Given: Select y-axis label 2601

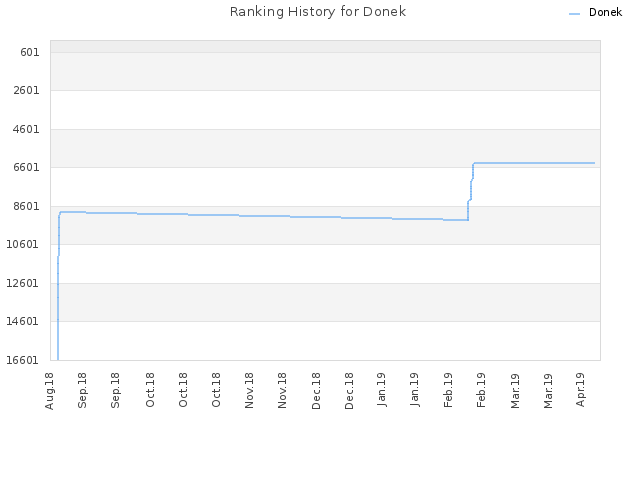Looking at the screenshot, I should [x=27, y=90].
